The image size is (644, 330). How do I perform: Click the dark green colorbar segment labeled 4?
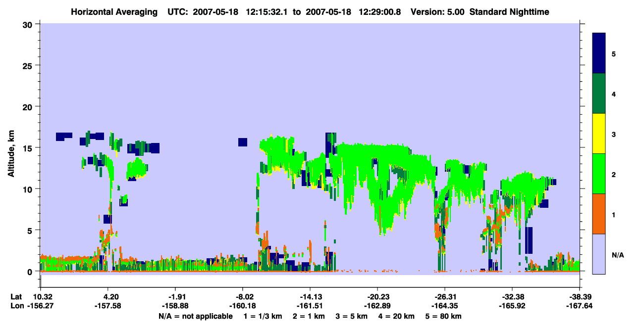(x=599, y=94)
